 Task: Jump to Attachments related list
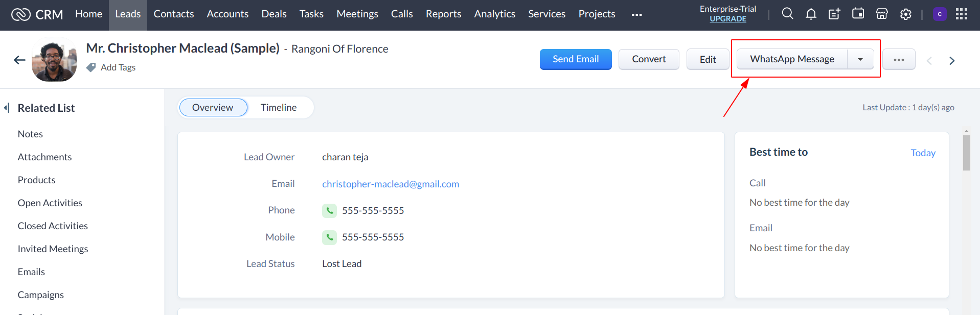44,157
